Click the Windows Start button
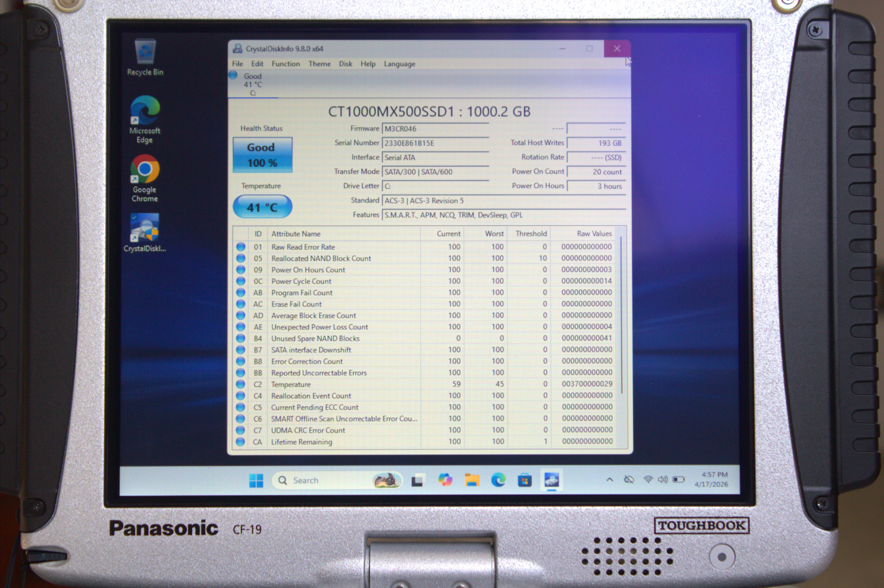 point(256,480)
